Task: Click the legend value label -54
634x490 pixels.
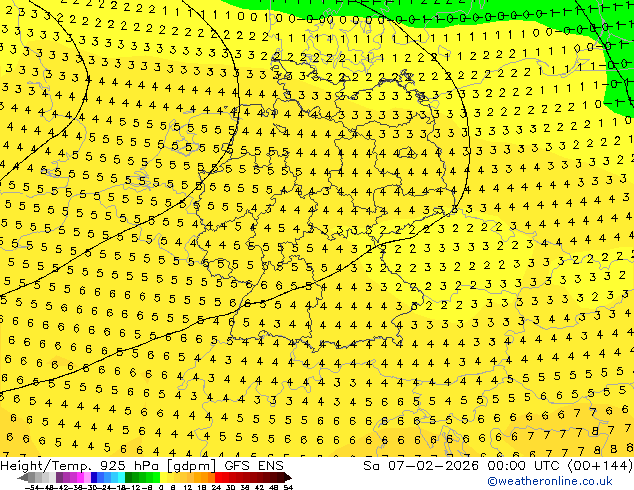Action: click(32, 487)
